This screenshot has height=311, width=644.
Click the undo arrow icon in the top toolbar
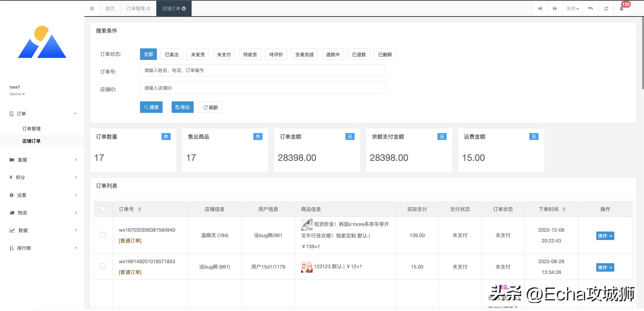point(590,8)
